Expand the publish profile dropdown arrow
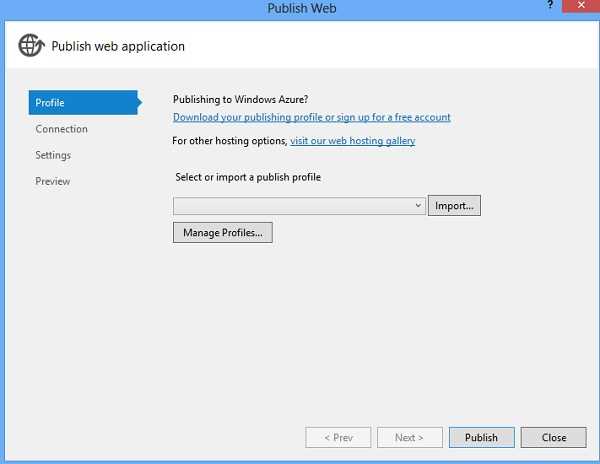Image resolution: width=600 pixels, height=464 pixels. pyautogui.click(x=418, y=206)
